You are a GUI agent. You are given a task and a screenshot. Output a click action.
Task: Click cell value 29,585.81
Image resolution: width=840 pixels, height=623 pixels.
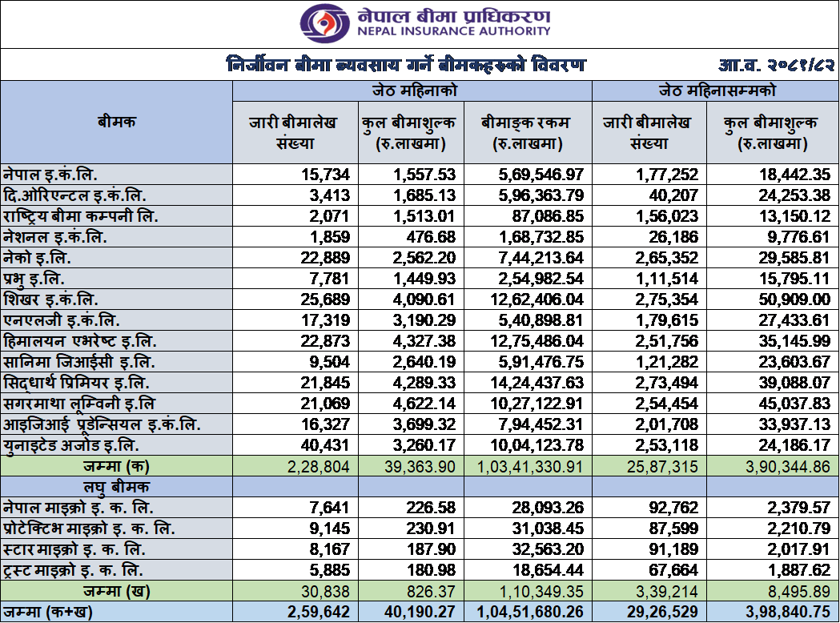pyautogui.click(x=794, y=258)
